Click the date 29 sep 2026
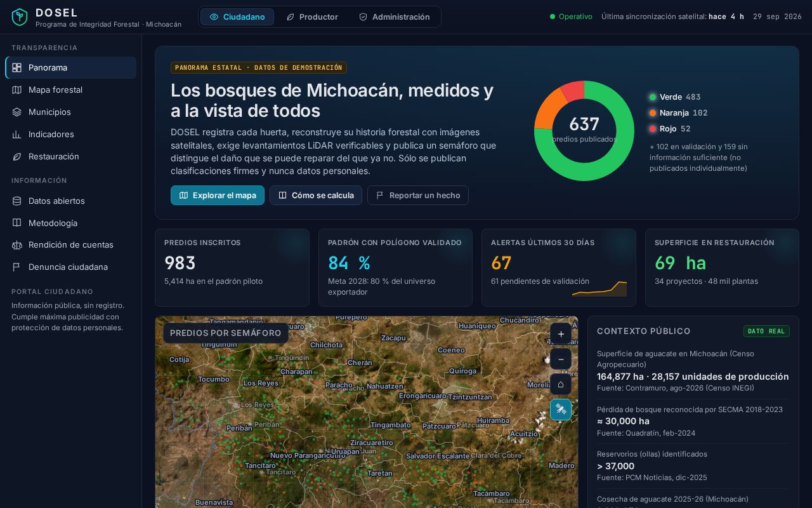Image resolution: width=812 pixels, height=508 pixels. pyautogui.click(x=777, y=17)
